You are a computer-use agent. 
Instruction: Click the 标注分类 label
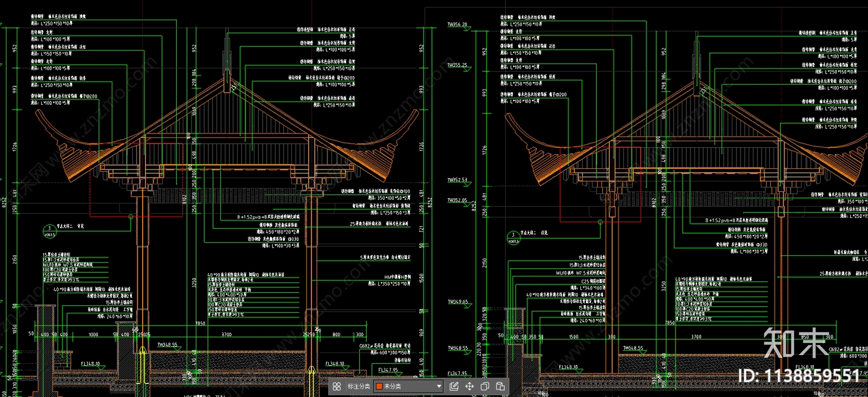pyautogui.click(x=359, y=386)
